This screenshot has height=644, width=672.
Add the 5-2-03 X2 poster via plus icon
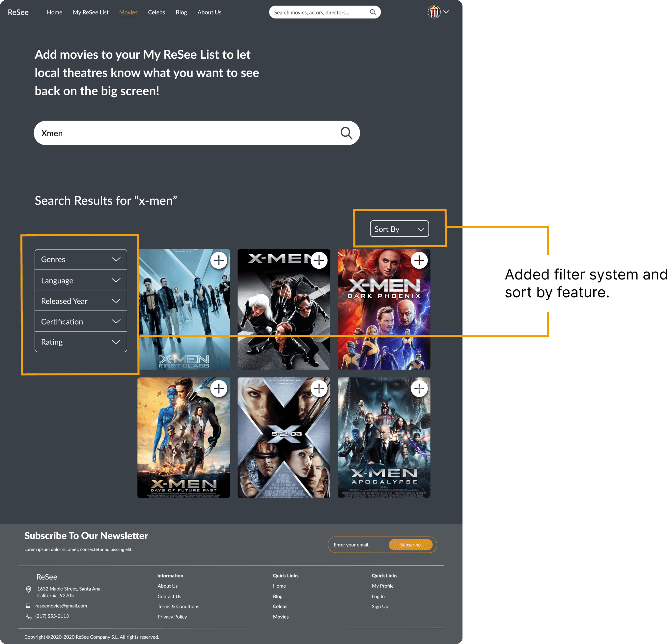pos(319,389)
